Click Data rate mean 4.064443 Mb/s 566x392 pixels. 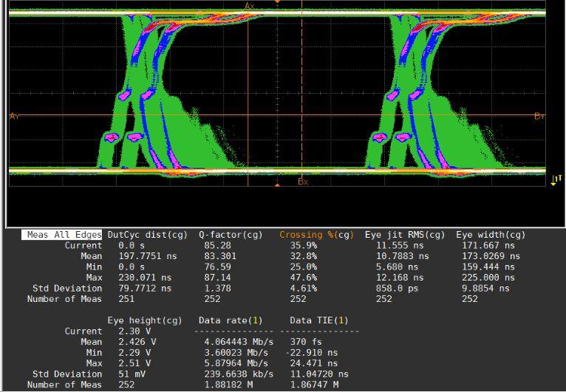239,342
